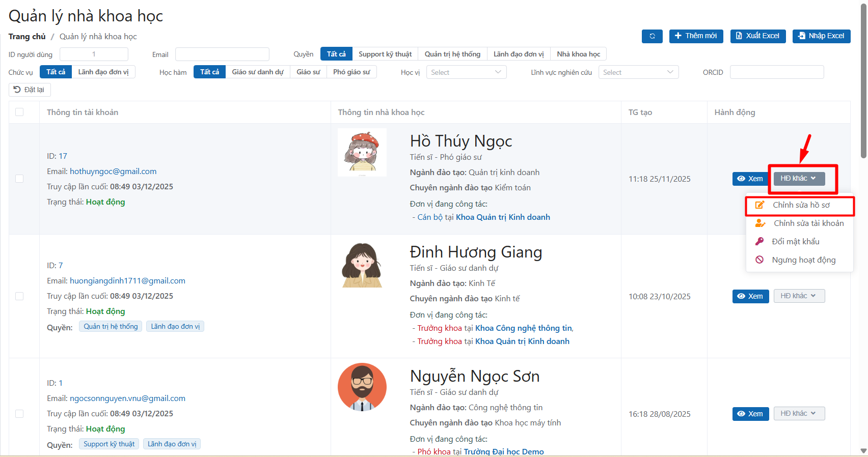Select the Nhà khoa học role tab
This screenshot has height=457, width=868.
tap(578, 54)
